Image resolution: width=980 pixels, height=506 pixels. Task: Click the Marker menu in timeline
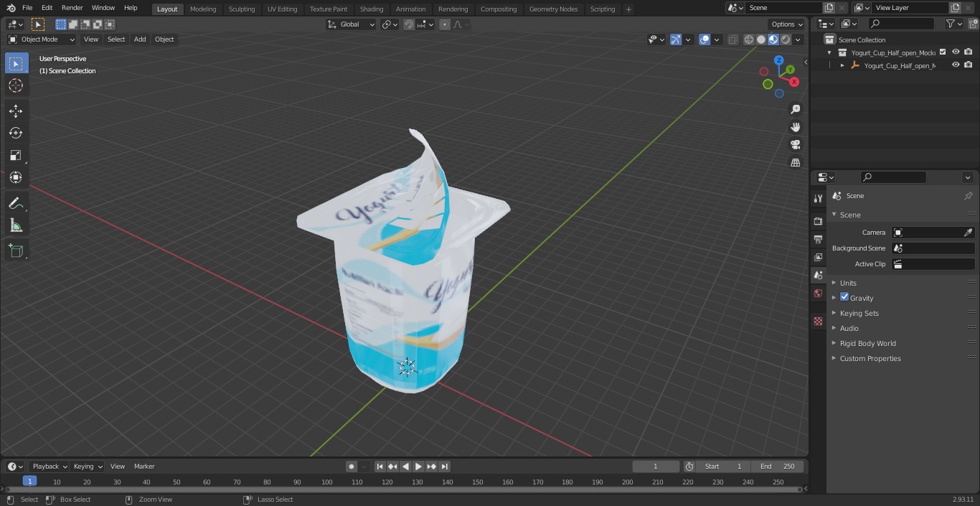point(144,467)
